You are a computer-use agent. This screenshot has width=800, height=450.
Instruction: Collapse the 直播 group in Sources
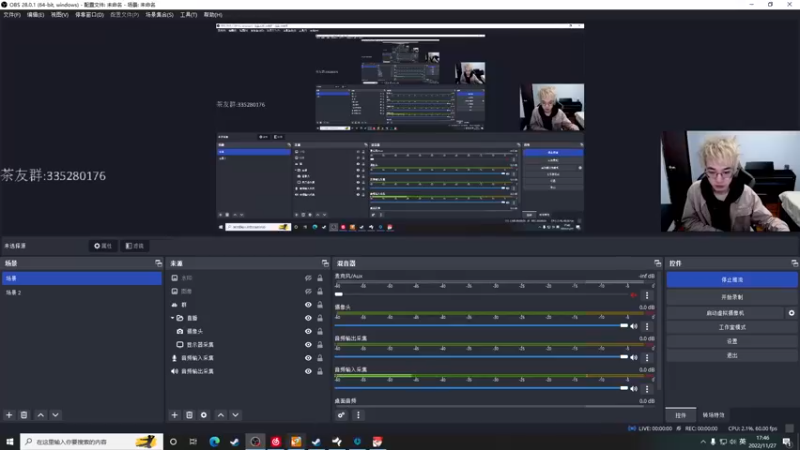coord(172,318)
